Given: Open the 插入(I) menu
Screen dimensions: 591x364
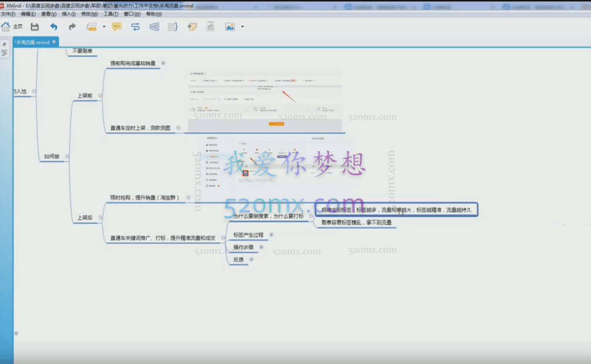Looking at the screenshot, I should coord(69,14).
